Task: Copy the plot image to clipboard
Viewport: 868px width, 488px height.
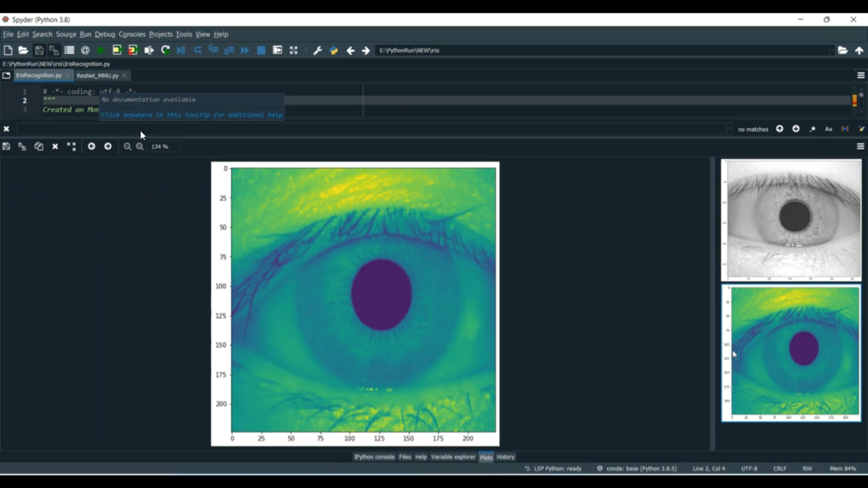Action: 39,146
